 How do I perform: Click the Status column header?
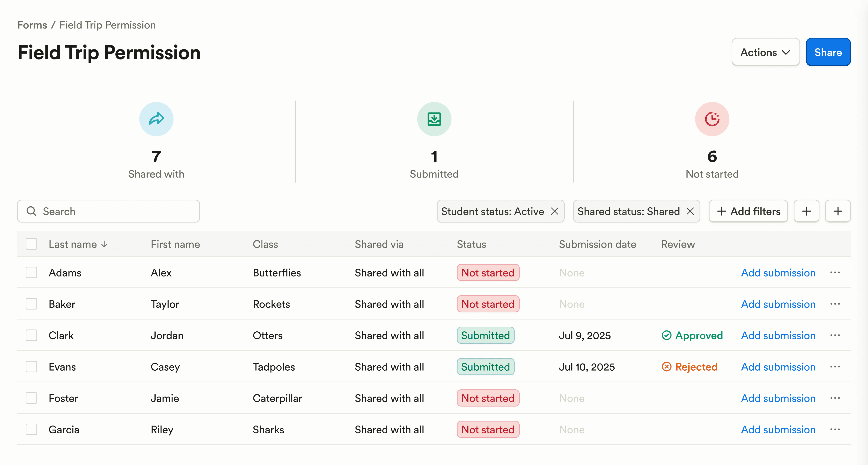471,244
